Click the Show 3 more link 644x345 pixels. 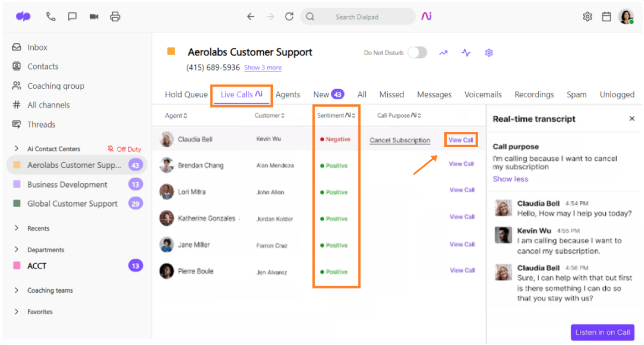pos(263,67)
